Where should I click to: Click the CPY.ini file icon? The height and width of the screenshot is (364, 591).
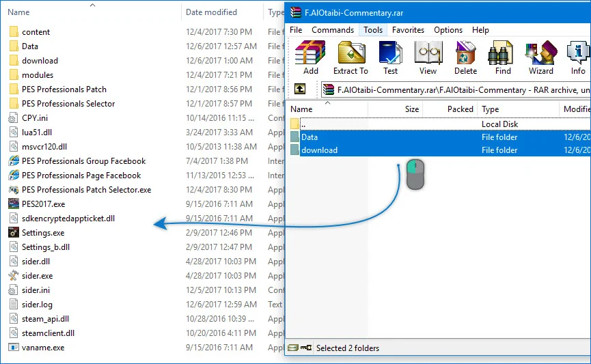tap(14, 118)
